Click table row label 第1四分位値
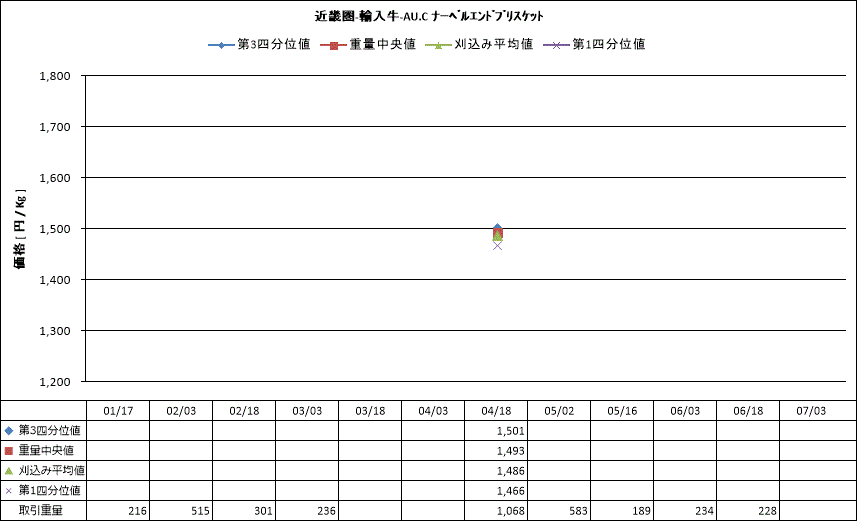 (x=50, y=491)
